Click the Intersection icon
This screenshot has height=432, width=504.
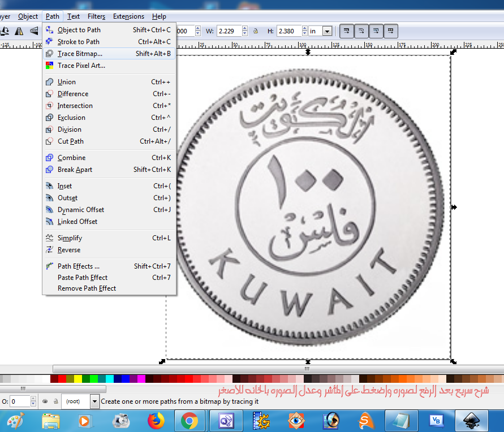click(50, 106)
